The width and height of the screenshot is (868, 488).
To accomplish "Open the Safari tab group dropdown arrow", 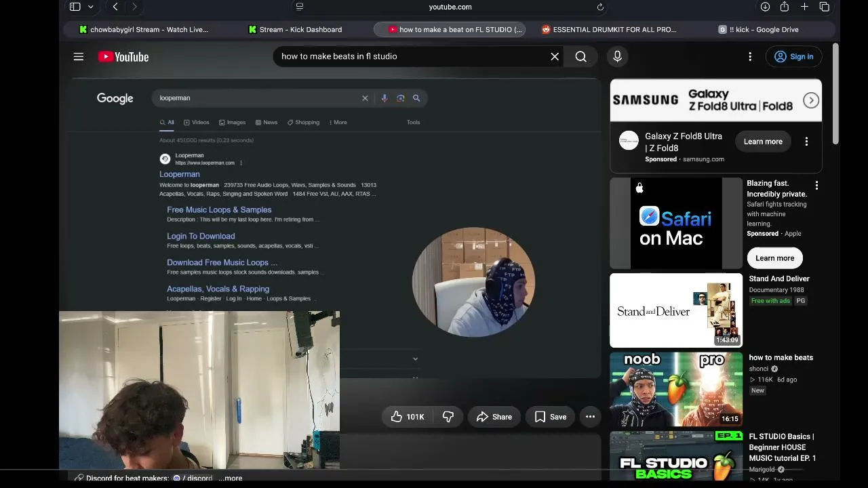I will [x=90, y=7].
